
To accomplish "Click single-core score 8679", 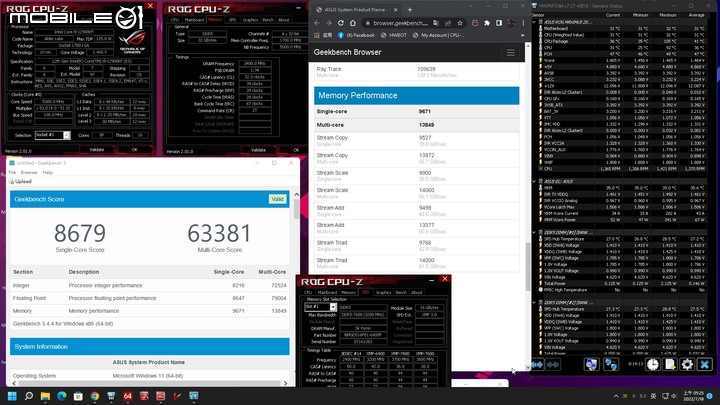I will 80,233.
